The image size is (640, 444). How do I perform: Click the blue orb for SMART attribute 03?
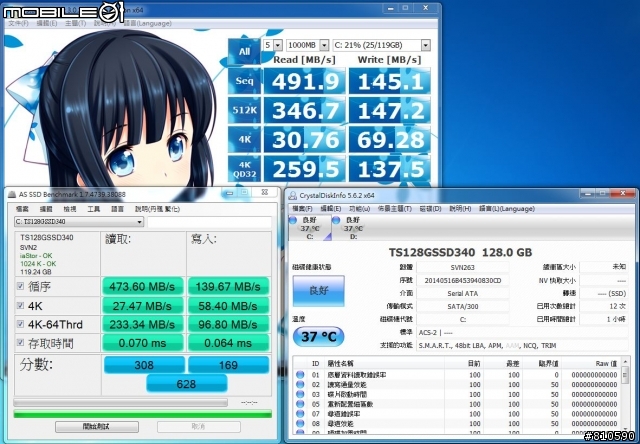[300, 394]
